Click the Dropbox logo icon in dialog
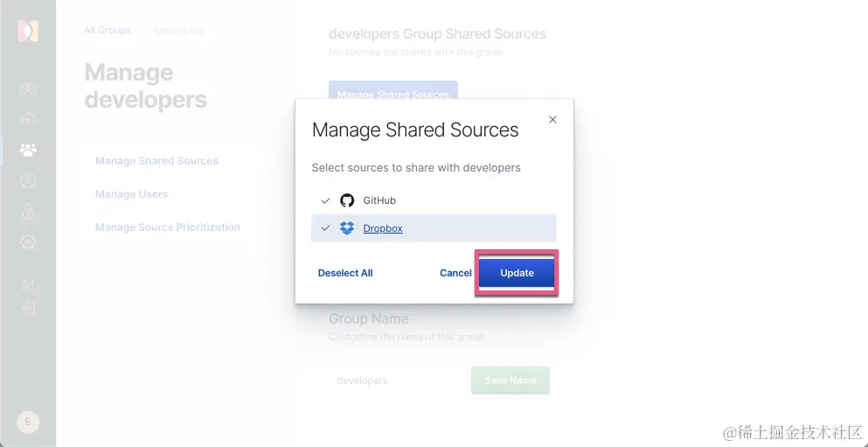The width and height of the screenshot is (868, 447). [347, 227]
